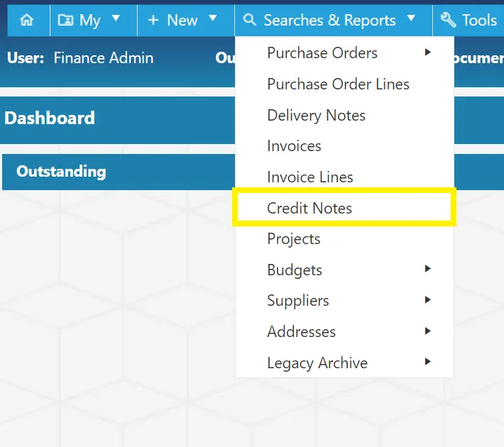Screen dimensions: 504x447
Task: Click the Outstanding section header
Action: point(61,171)
